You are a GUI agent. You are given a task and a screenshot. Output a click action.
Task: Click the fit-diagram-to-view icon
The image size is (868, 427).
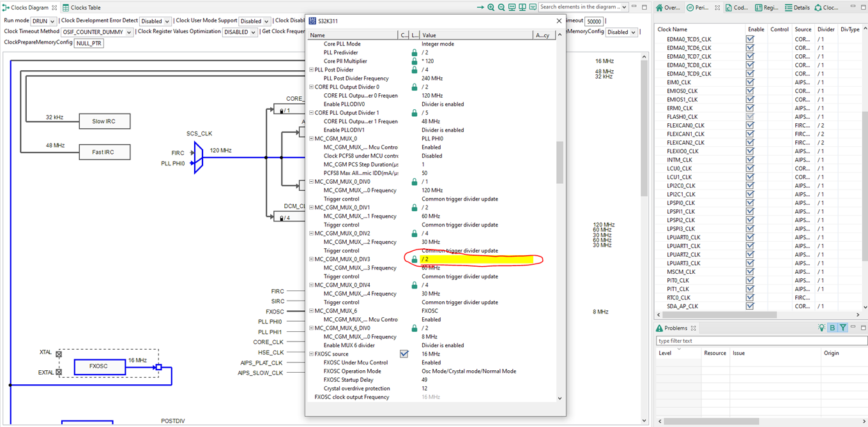[x=512, y=7]
